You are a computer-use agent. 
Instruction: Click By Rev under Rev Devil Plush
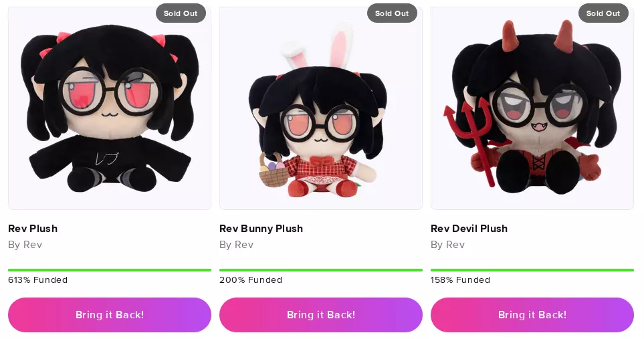447,245
